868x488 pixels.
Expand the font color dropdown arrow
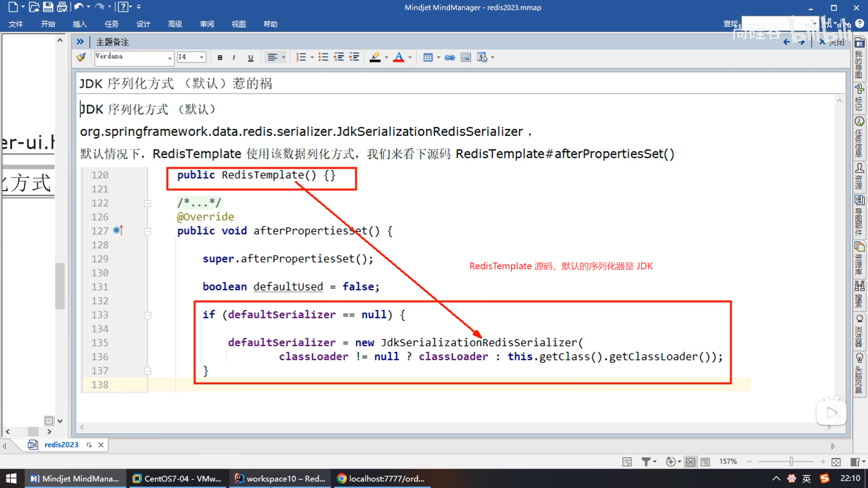point(410,57)
